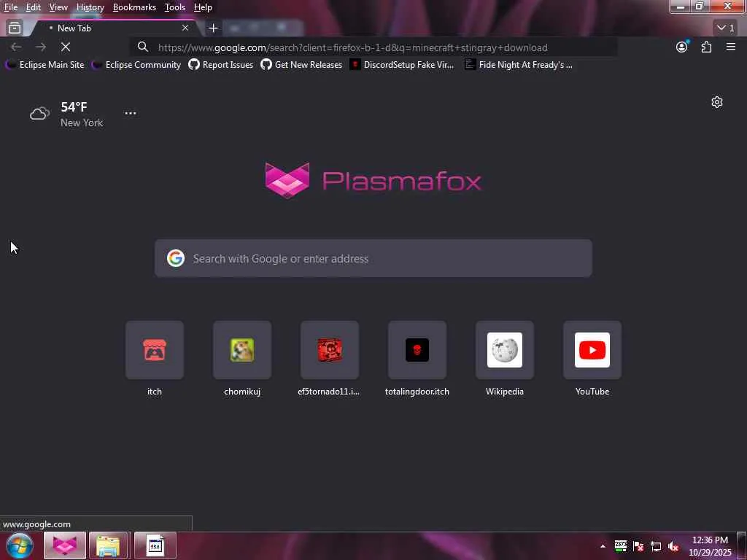Open the account profile icon
The height and width of the screenshot is (560, 747).
tap(682, 47)
